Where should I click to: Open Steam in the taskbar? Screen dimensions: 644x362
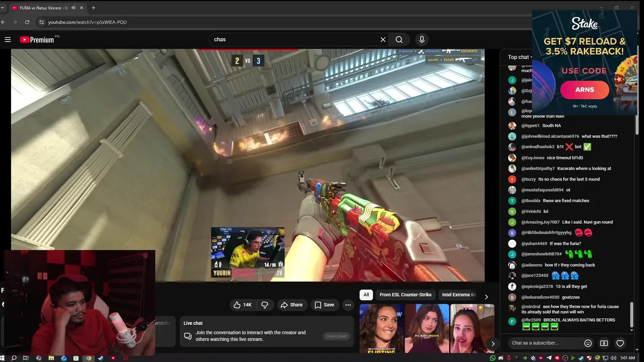pyautogui.click(x=101, y=358)
